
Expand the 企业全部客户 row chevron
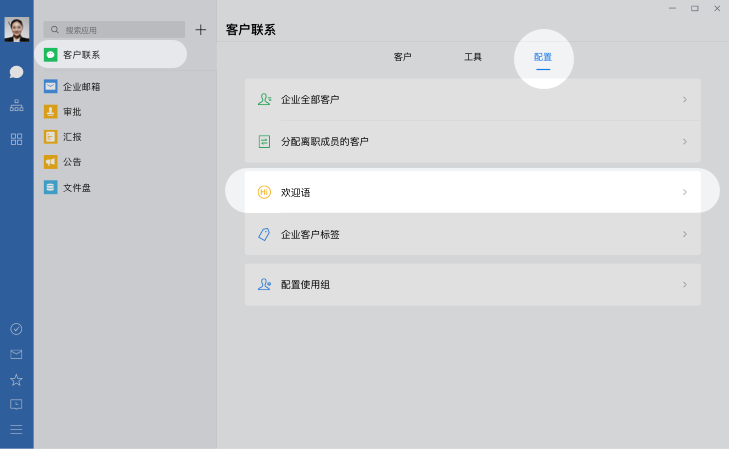click(684, 100)
